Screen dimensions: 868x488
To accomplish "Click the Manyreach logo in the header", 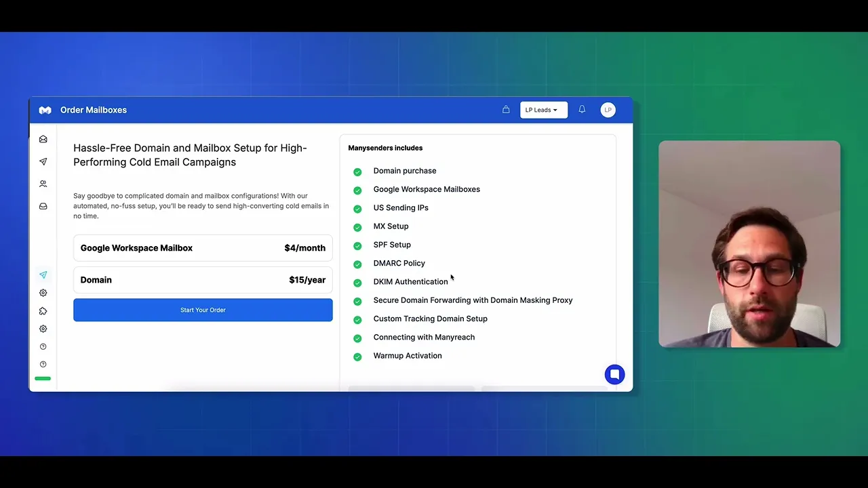I will click(x=45, y=110).
